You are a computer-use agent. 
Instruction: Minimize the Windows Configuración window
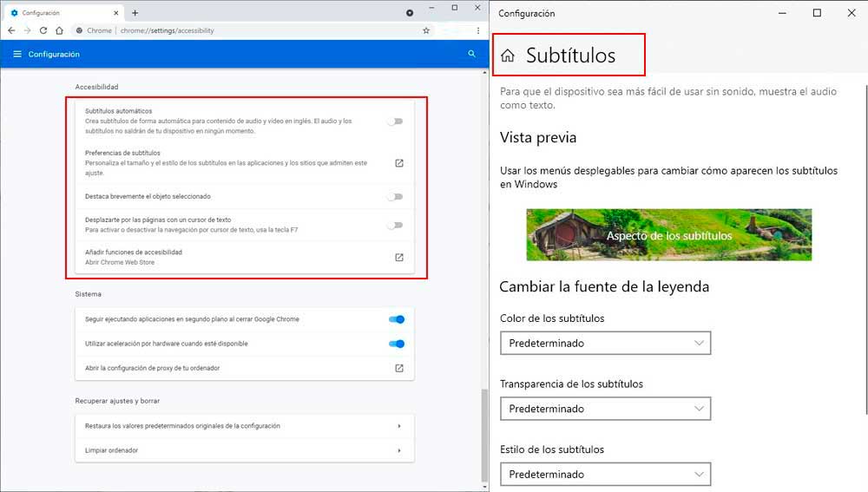click(x=782, y=13)
